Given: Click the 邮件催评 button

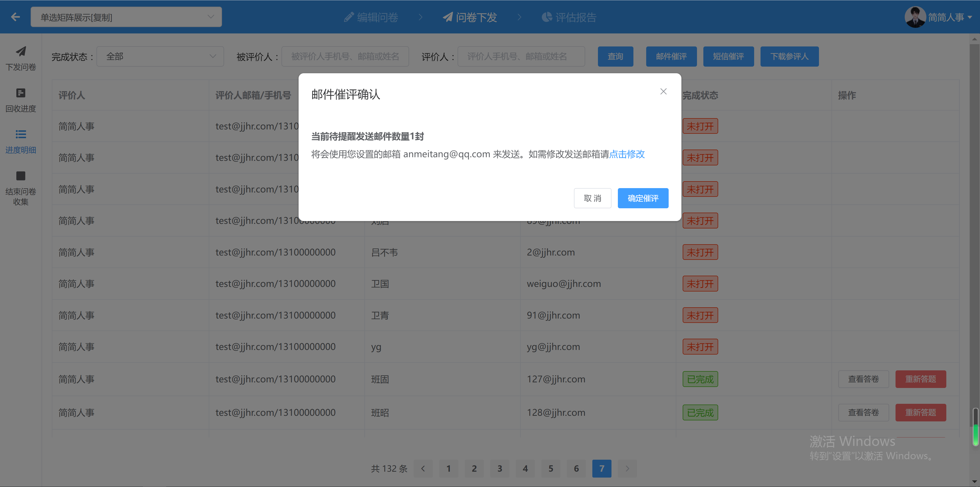Looking at the screenshot, I should click(x=671, y=57).
